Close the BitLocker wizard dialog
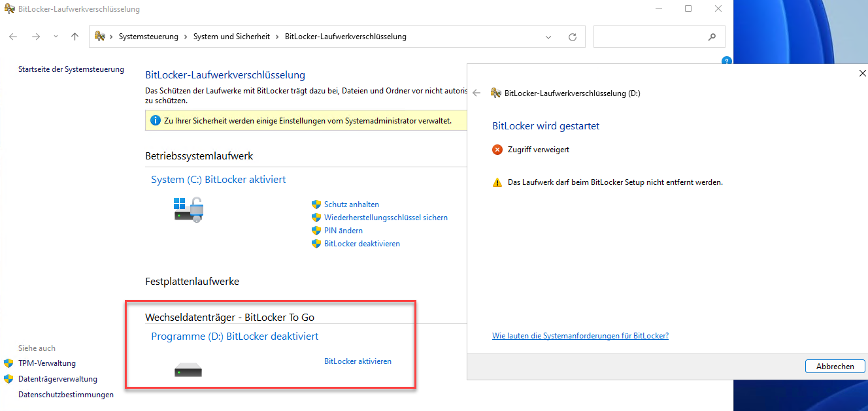868x411 pixels. 862,73
